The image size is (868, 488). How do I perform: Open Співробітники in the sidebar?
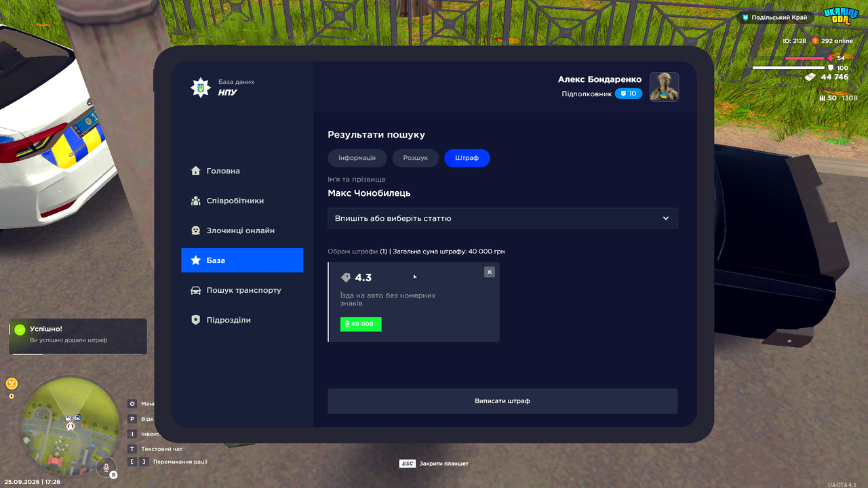[242, 201]
